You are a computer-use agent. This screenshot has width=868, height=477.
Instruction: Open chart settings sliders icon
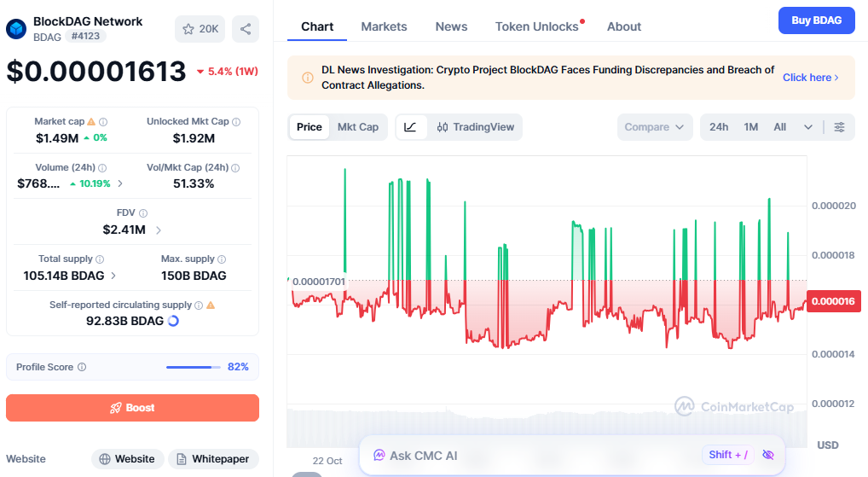coord(839,127)
